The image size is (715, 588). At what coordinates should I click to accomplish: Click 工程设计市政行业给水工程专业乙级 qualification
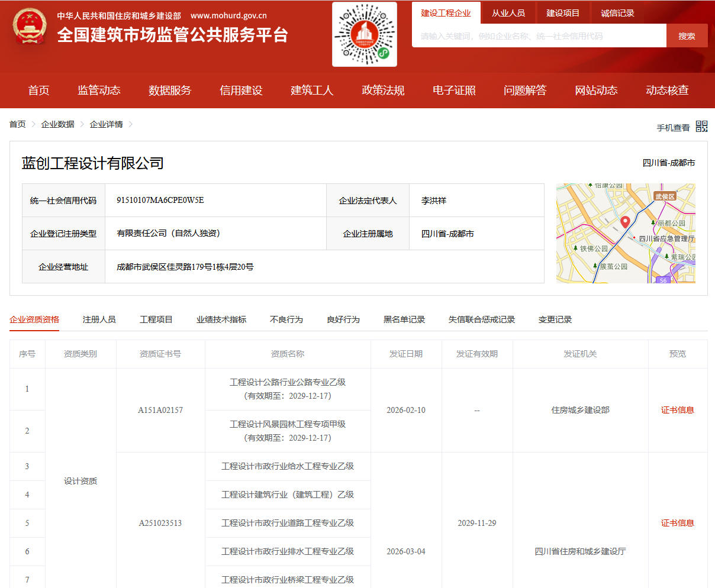pyautogui.click(x=288, y=466)
